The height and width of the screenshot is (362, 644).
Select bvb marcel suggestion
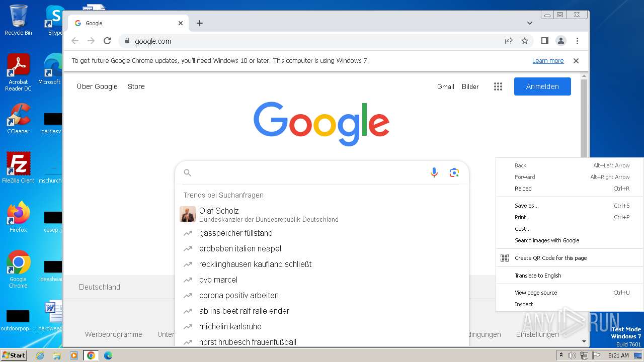pos(322,280)
